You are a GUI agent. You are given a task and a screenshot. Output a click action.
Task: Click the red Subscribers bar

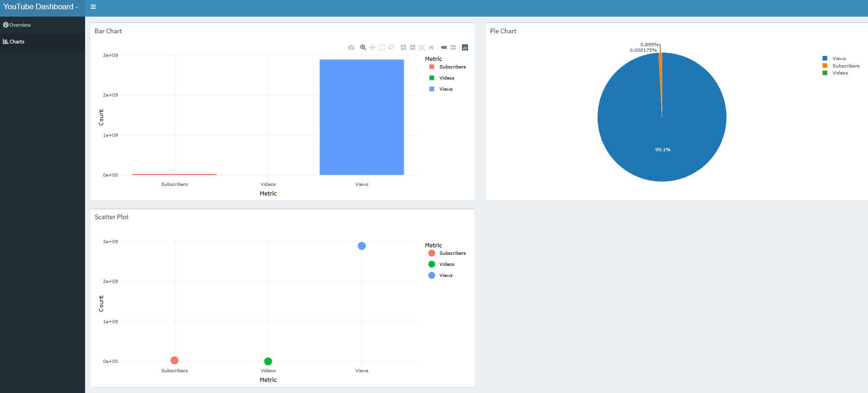tap(174, 174)
